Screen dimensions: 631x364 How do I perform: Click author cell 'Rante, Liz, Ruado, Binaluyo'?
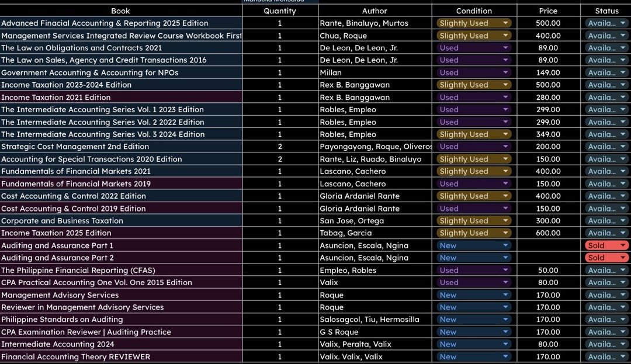click(x=375, y=159)
